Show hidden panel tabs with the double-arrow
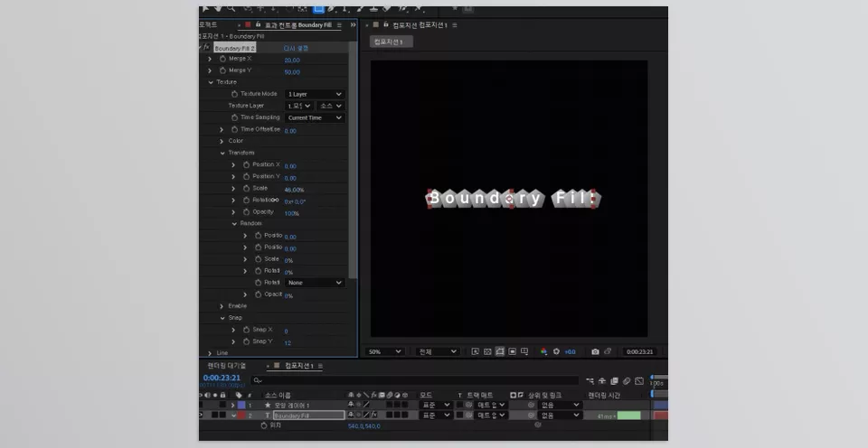This screenshot has height=448, width=868. click(354, 25)
